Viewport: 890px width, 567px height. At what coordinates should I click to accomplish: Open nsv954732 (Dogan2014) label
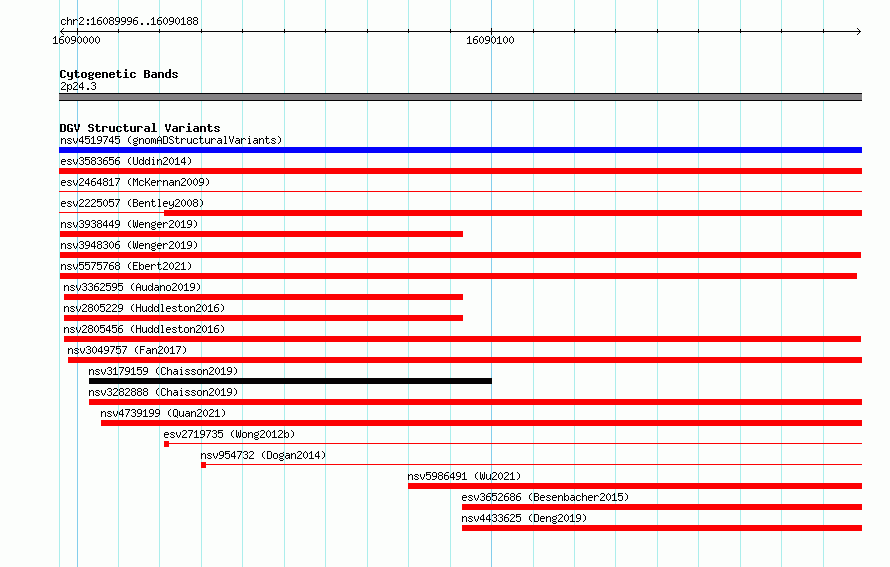coord(263,455)
